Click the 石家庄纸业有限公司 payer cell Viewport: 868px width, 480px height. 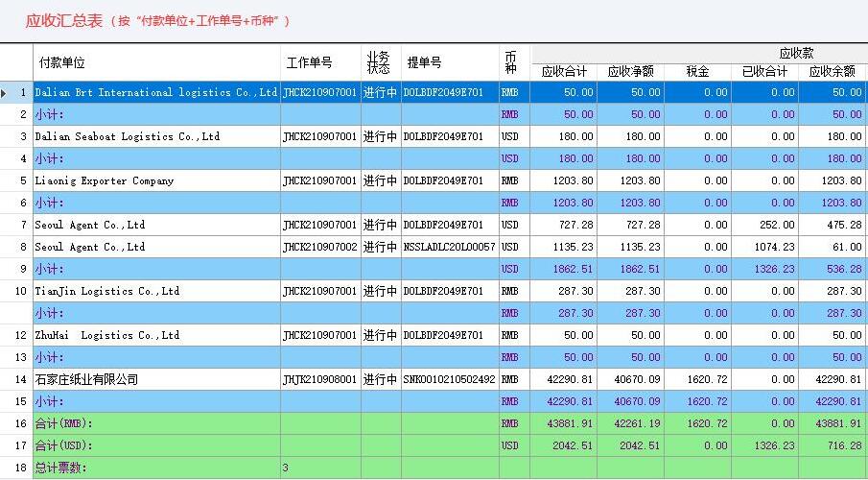click(x=86, y=379)
